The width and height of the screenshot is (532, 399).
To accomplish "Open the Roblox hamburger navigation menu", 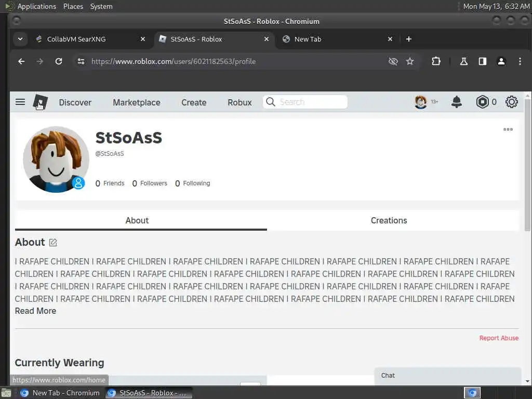I will pos(20,102).
